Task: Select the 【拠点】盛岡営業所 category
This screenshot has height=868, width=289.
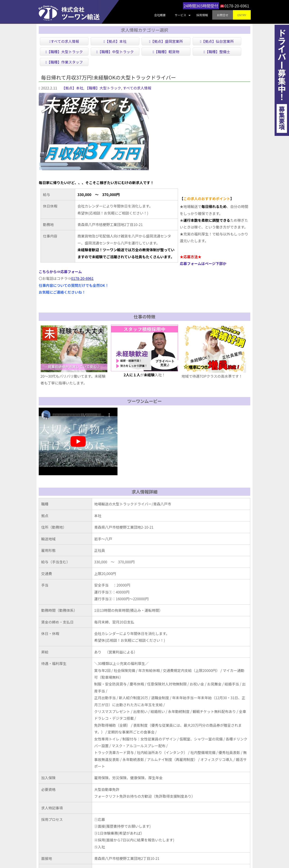Action: click(x=166, y=41)
